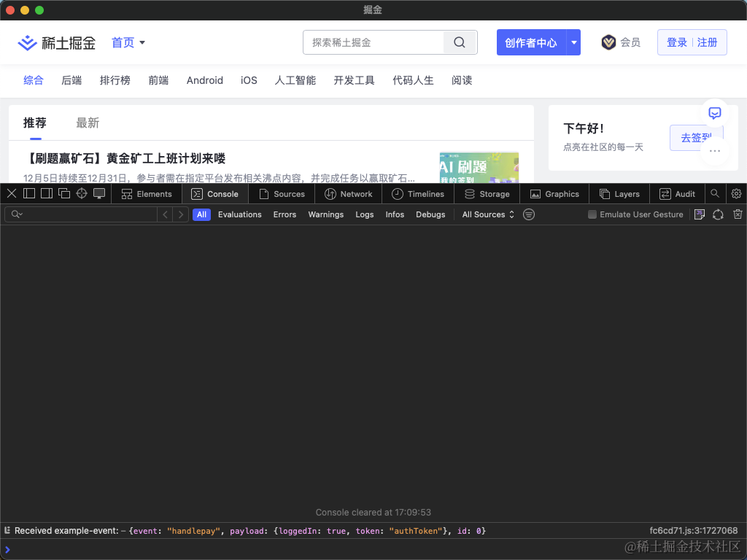Open the Graphics tab
This screenshot has height=560, width=747.
tap(554, 194)
